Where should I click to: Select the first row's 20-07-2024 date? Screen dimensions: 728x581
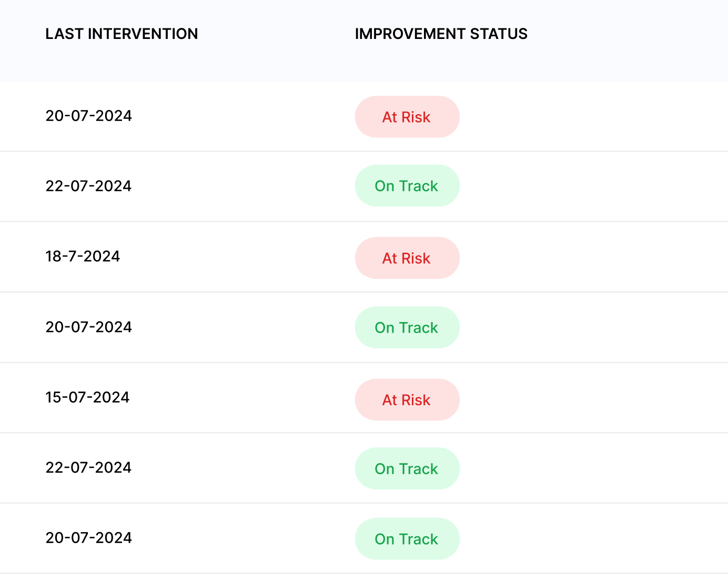click(89, 116)
